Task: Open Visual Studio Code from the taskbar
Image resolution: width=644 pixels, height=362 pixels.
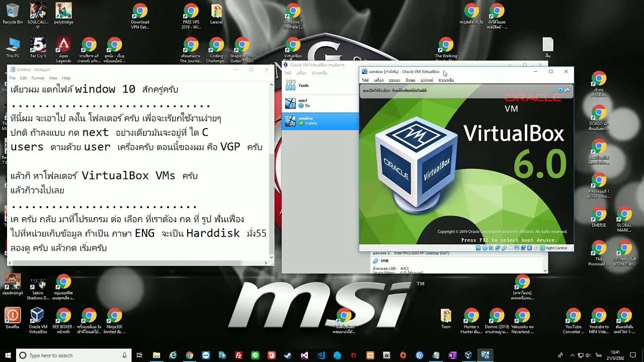Action: pyautogui.click(x=321, y=355)
